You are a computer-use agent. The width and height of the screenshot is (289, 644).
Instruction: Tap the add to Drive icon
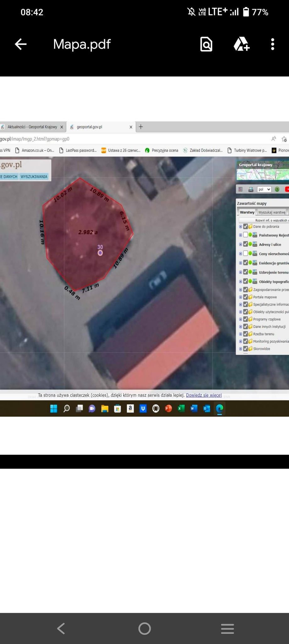click(x=241, y=44)
